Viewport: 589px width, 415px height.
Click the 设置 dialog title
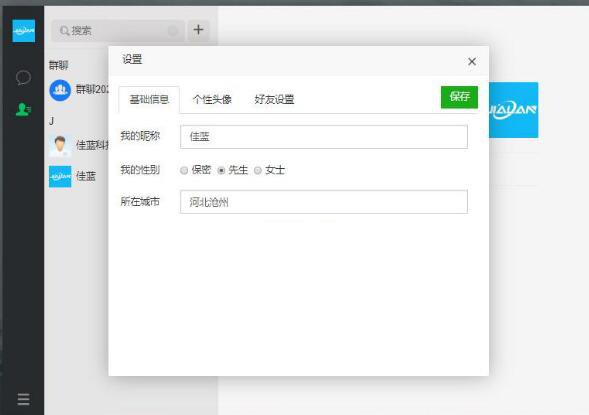[x=132, y=59]
